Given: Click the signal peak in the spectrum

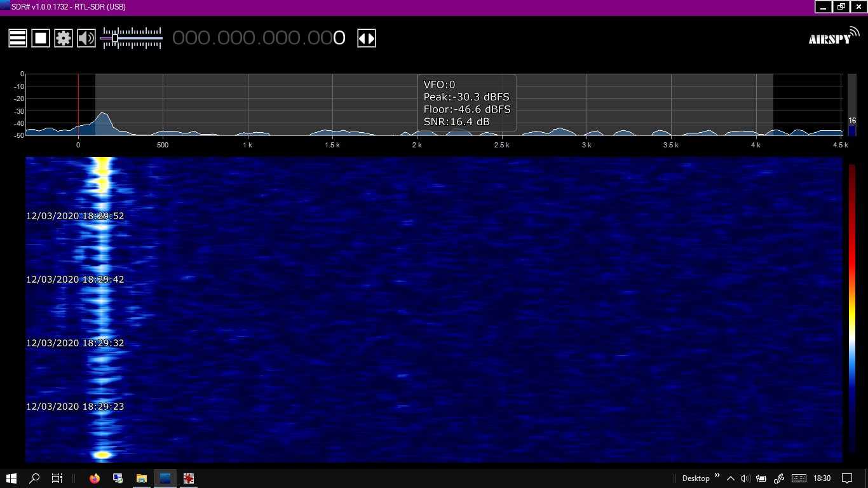Looking at the screenshot, I should pyautogui.click(x=103, y=114).
